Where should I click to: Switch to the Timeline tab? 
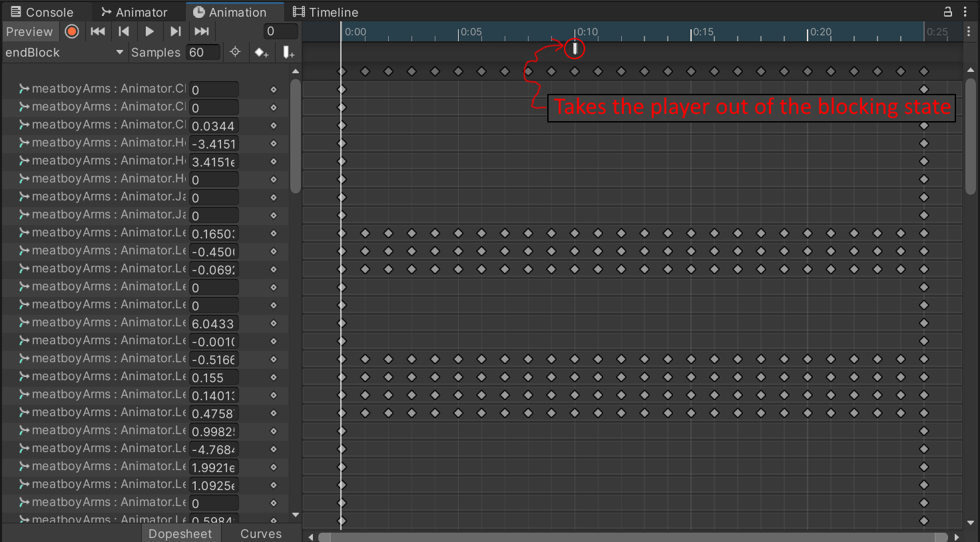(x=326, y=12)
